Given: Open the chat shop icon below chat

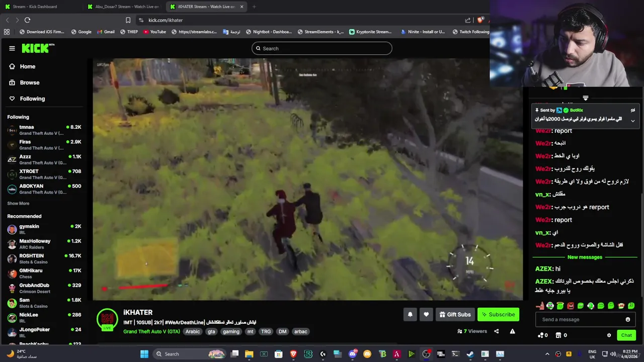Looking at the screenshot, I should [559, 335].
